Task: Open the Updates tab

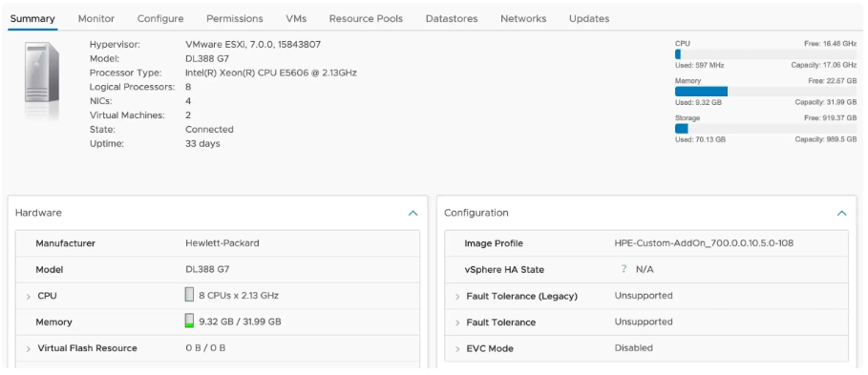Action: (x=589, y=18)
